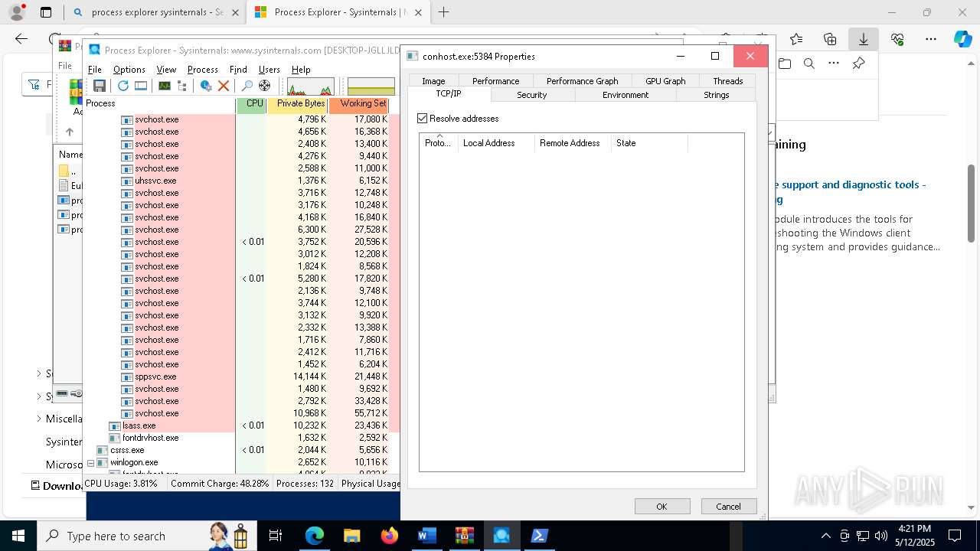The height and width of the screenshot is (551, 980).
Task: Switch to the Strings tab
Action: [x=716, y=95]
